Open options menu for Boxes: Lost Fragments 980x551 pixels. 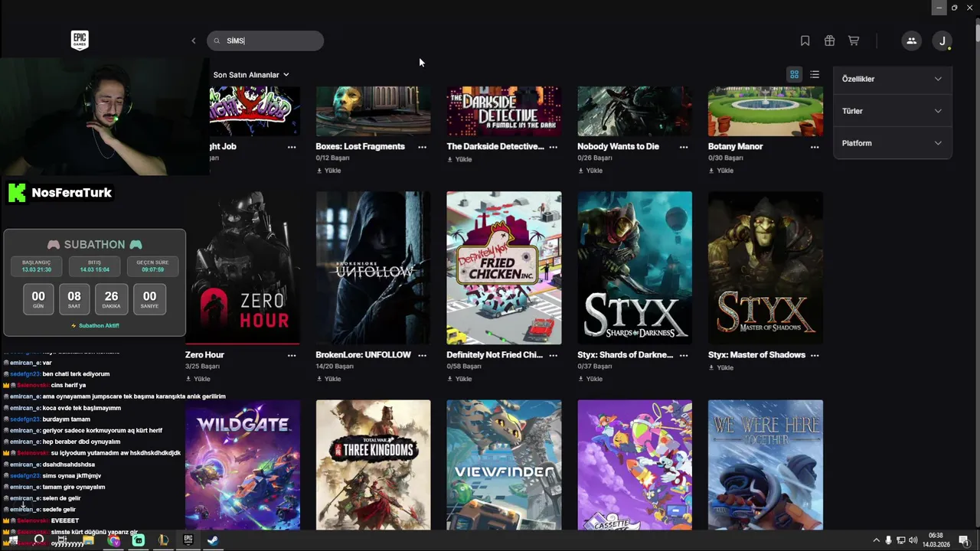(x=422, y=147)
